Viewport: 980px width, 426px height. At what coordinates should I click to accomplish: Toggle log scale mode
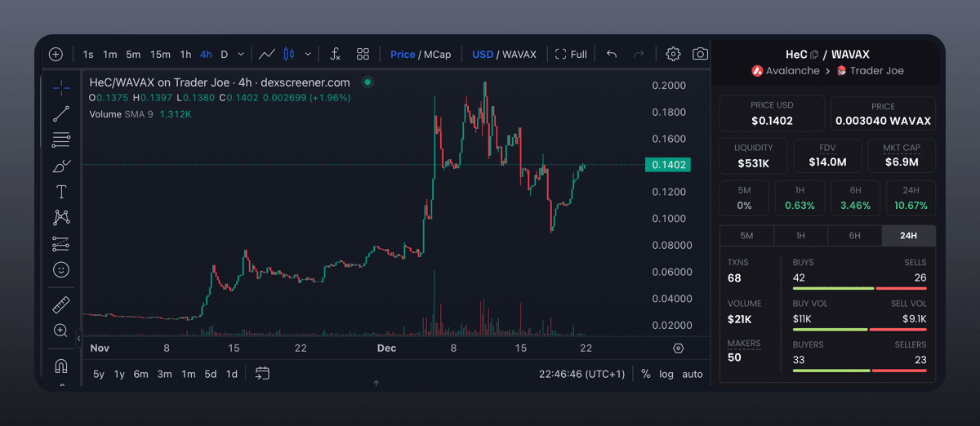[666, 374]
